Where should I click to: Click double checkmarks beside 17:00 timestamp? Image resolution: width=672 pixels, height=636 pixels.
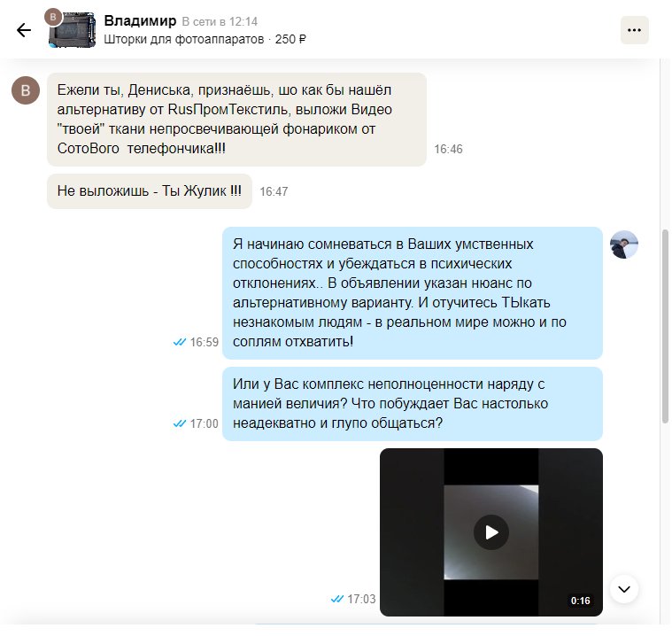[180, 423]
